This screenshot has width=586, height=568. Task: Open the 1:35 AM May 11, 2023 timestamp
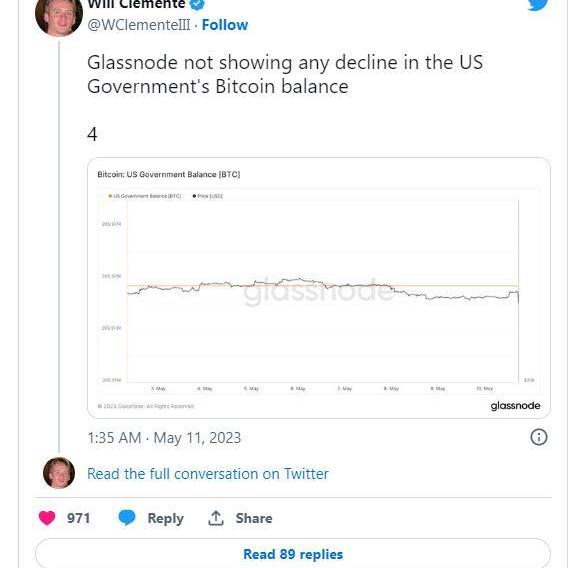[x=164, y=438]
